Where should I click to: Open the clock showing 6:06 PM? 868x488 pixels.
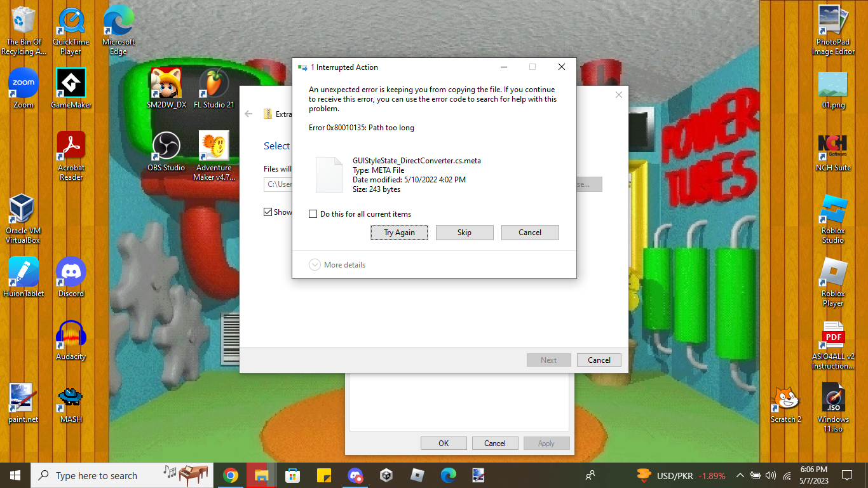pyautogui.click(x=814, y=475)
